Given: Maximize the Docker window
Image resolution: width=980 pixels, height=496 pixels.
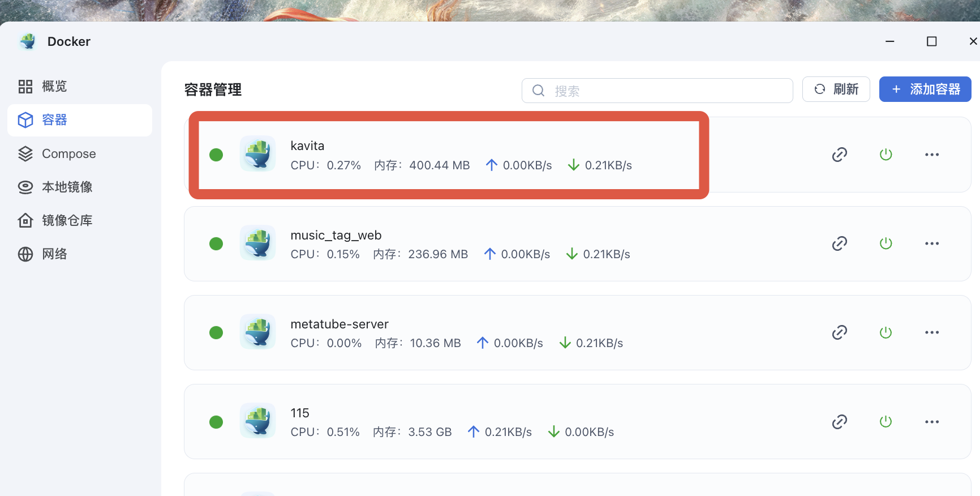Looking at the screenshot, I should tap(932, 41).
